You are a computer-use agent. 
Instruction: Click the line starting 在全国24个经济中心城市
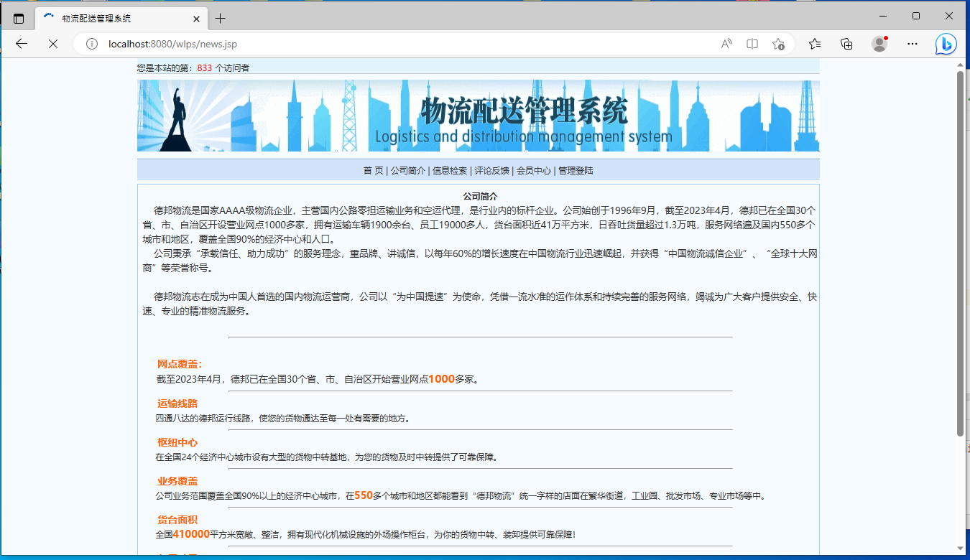coord(327,457)
